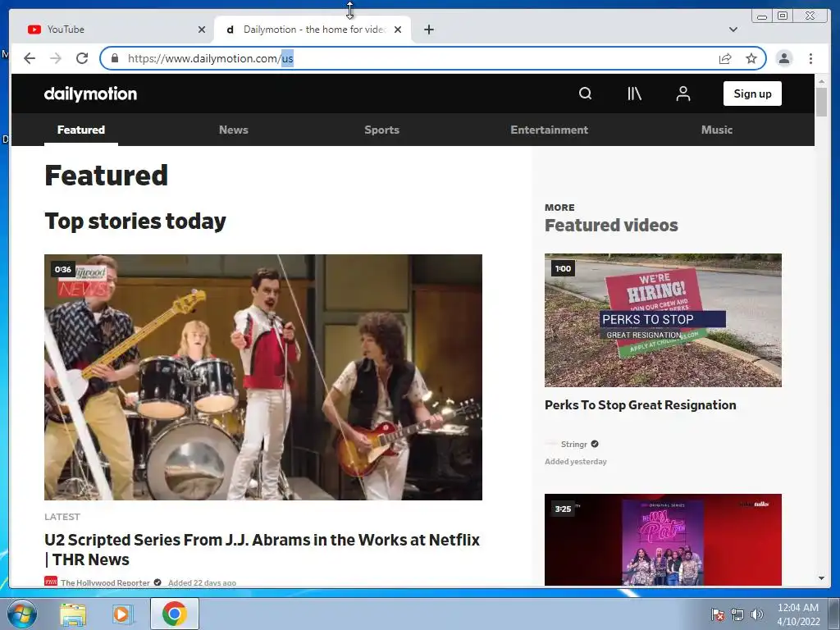
Task: Open Perks To Stop Great Resignation title
Action: tap(640, 405)
